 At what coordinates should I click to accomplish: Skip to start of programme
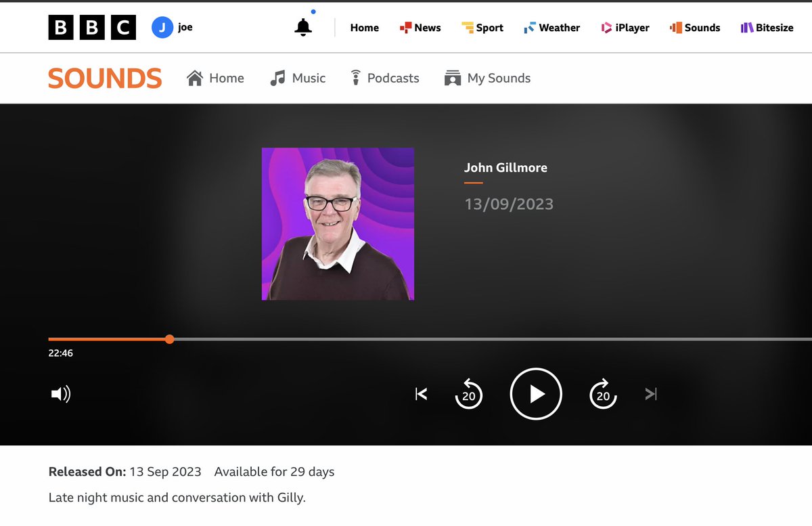coord(421,394)
